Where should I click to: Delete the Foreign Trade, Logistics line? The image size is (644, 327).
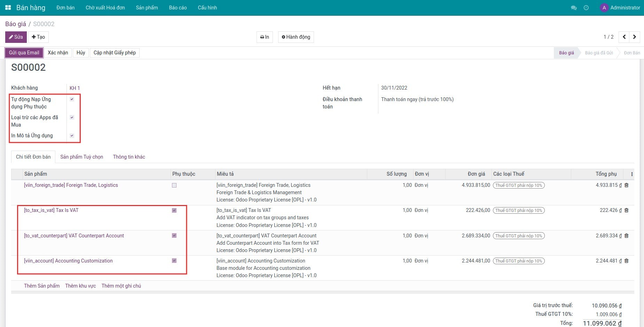[627, 185]
